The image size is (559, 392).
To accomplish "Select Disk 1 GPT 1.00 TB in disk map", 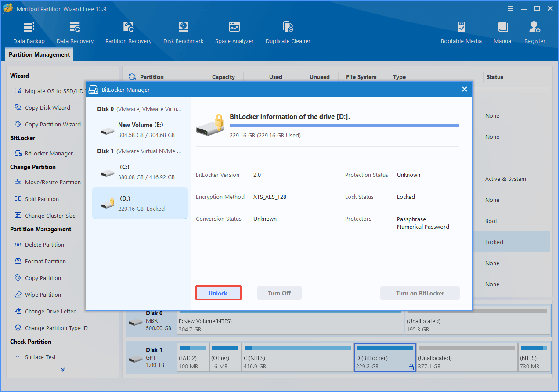I will pos(151,357).
